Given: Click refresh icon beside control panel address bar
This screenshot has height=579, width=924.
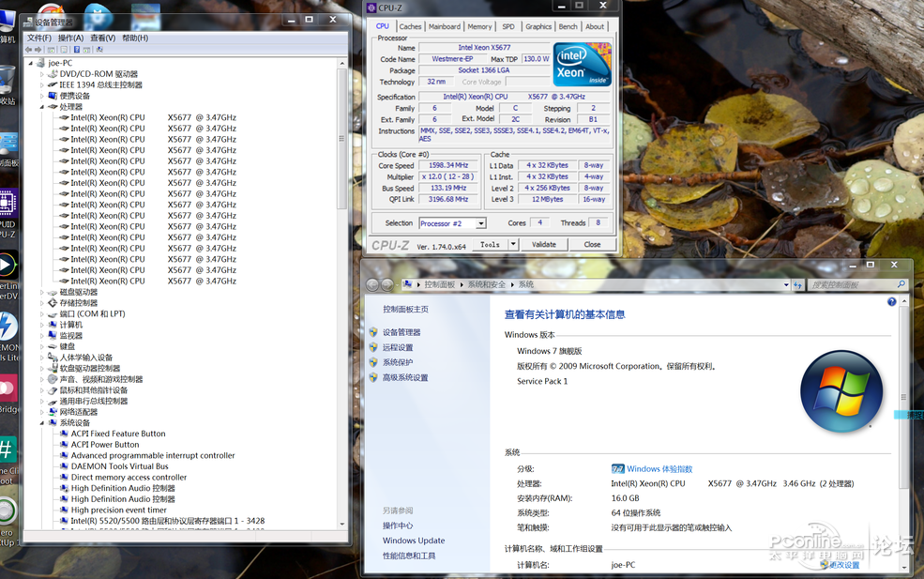Looking at the screenshot, I should click(x=797, y=284).
